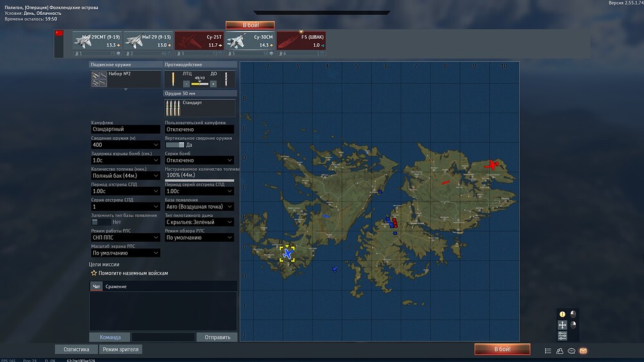Select the МиГ-29 (9-13) aircraft slot

tap(148, 41)
